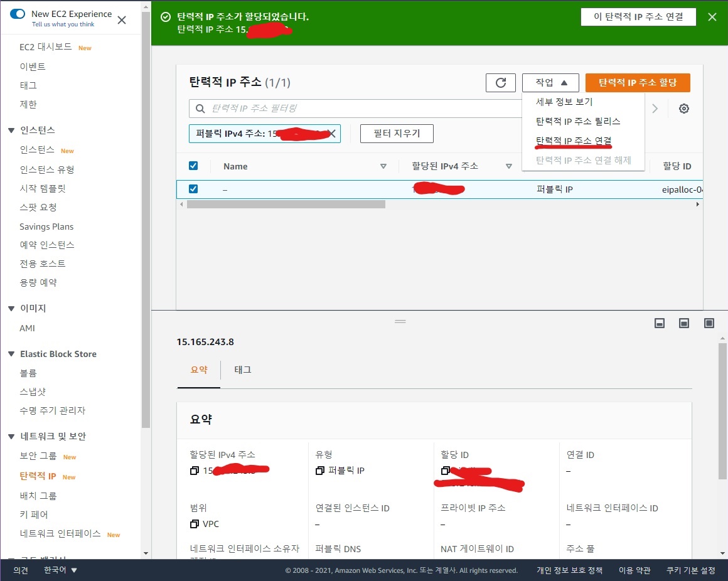
Task: Copy the VPC scope value icon
Action: [x=195, y=524]
